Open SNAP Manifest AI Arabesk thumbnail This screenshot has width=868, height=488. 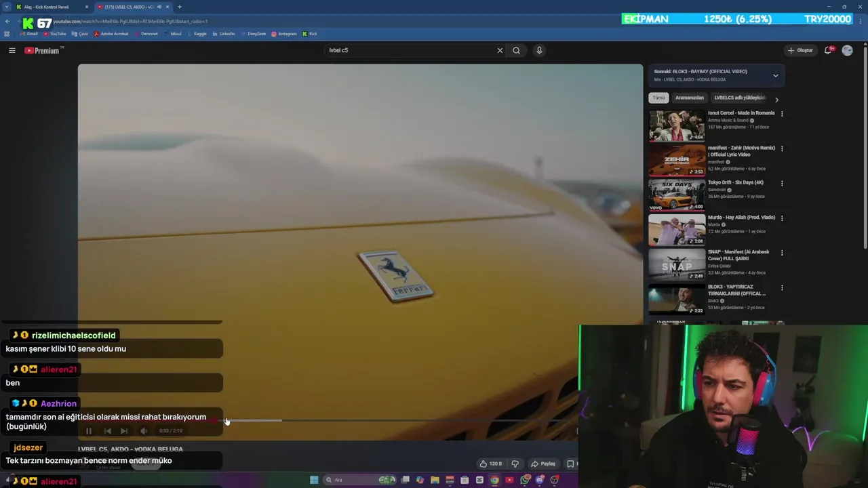677,264
